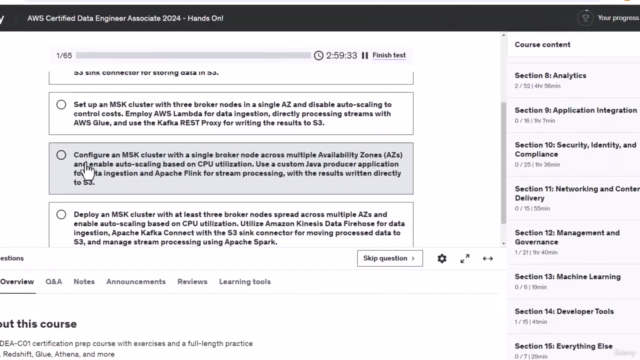Viewport: 640px width, 360px height.
Task: Click Finish test link
Action: [x=389, y=55]
